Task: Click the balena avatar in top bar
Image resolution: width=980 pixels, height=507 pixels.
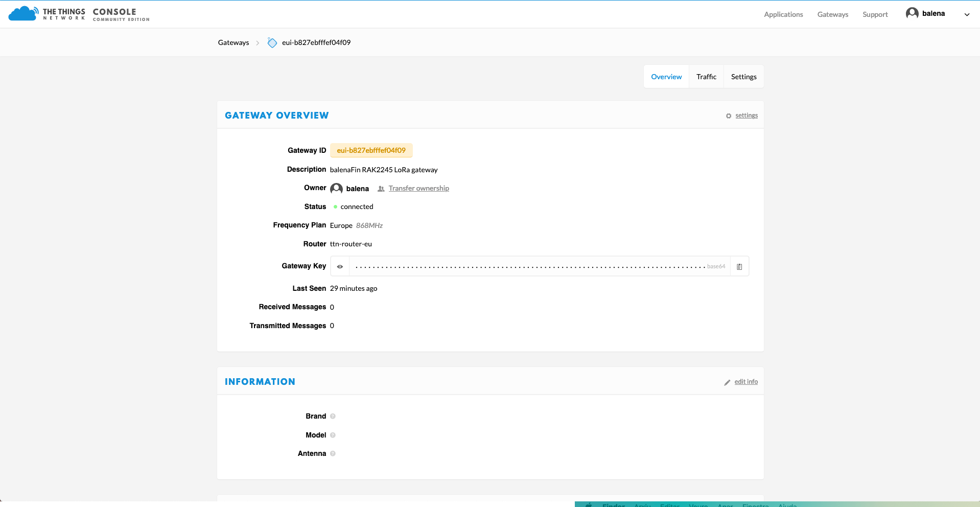Action: (912, 13)
